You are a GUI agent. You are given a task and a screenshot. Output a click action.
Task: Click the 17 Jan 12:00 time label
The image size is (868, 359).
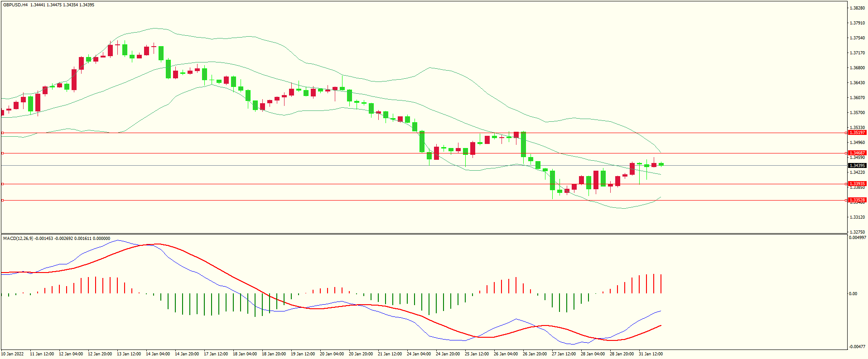[216, 354]
